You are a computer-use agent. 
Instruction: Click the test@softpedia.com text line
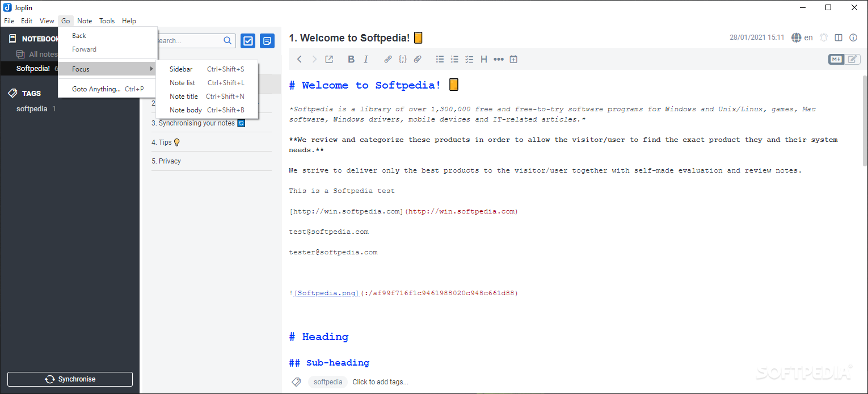329,232
